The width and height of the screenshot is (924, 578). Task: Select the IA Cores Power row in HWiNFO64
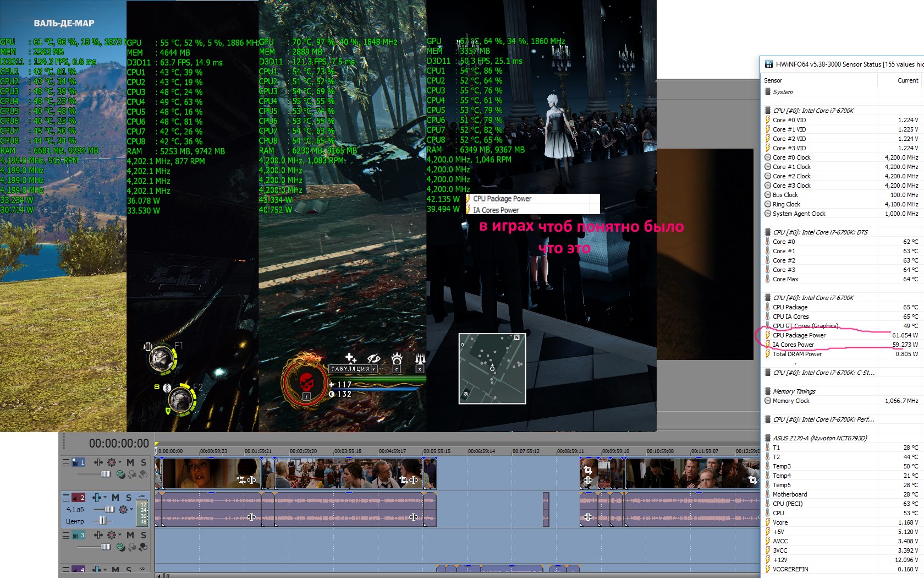click(842, 345)
